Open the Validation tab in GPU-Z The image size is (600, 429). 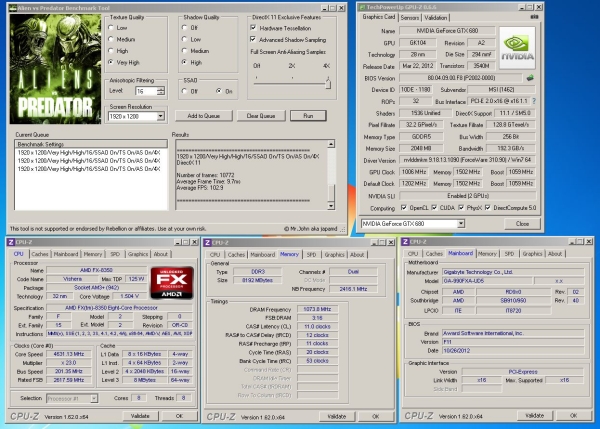(x=435, y=18)
